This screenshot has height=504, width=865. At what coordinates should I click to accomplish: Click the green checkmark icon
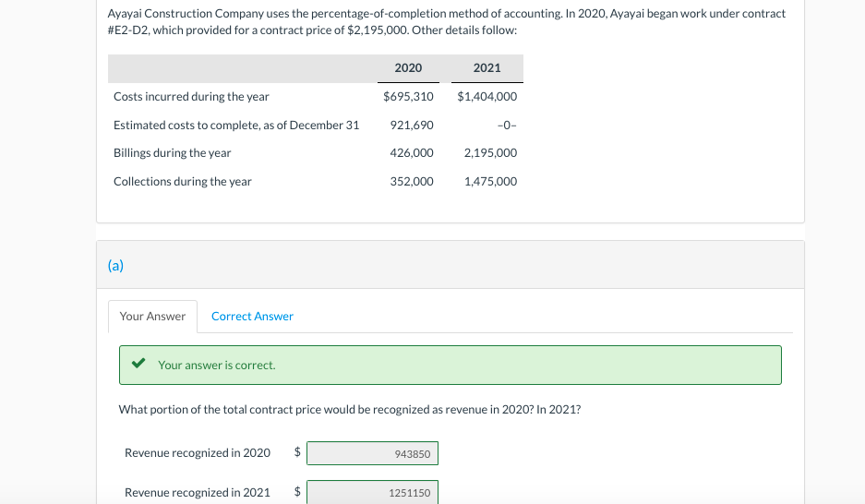(x=138, y=365)
